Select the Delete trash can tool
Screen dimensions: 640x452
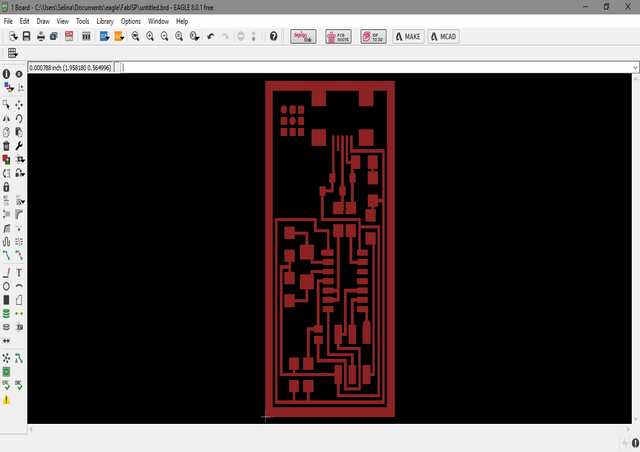pos(6,146)
